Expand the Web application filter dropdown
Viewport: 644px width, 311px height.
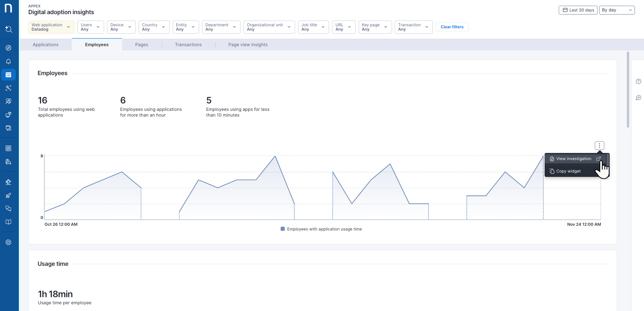click(51, 27)
